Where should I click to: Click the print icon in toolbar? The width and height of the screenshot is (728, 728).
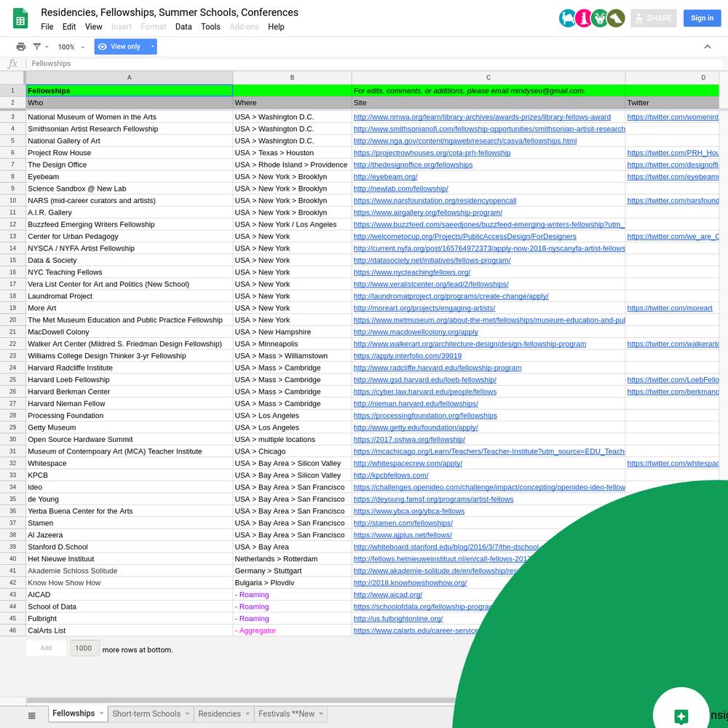coord(21,47)
